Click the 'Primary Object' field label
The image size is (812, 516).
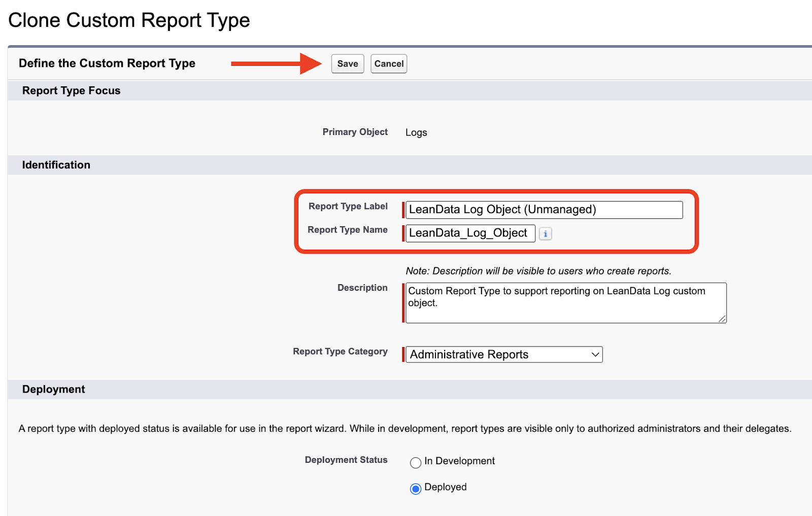[355, 132]
